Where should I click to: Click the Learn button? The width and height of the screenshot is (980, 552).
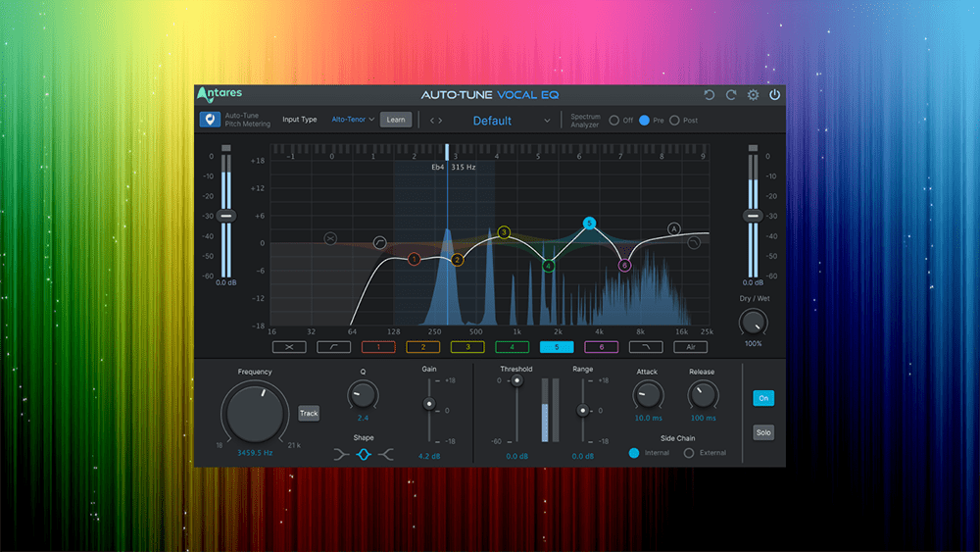pyautogui.click(x=396, y=120)
